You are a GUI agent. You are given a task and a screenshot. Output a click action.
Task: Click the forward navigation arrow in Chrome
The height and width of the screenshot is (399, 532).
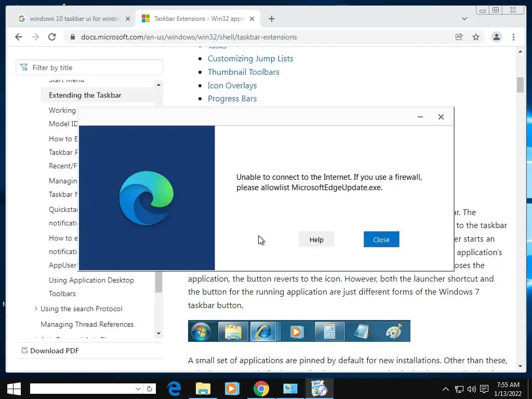tap(35, 37)
